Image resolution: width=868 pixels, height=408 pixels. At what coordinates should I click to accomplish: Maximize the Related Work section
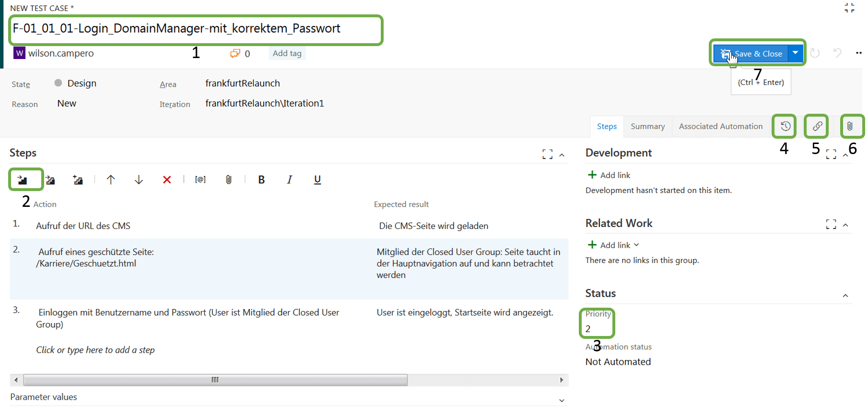click(x=831, y=224)
